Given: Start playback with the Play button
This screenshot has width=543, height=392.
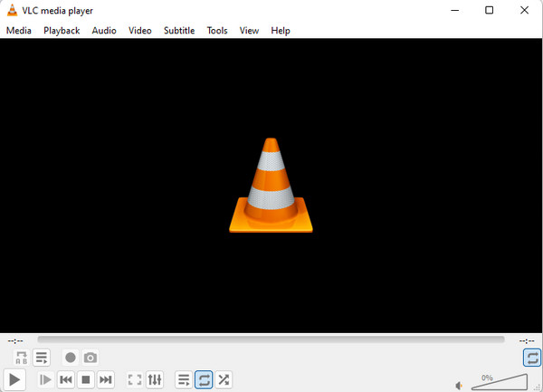Looking at the screenshot, I should [14, 379].
